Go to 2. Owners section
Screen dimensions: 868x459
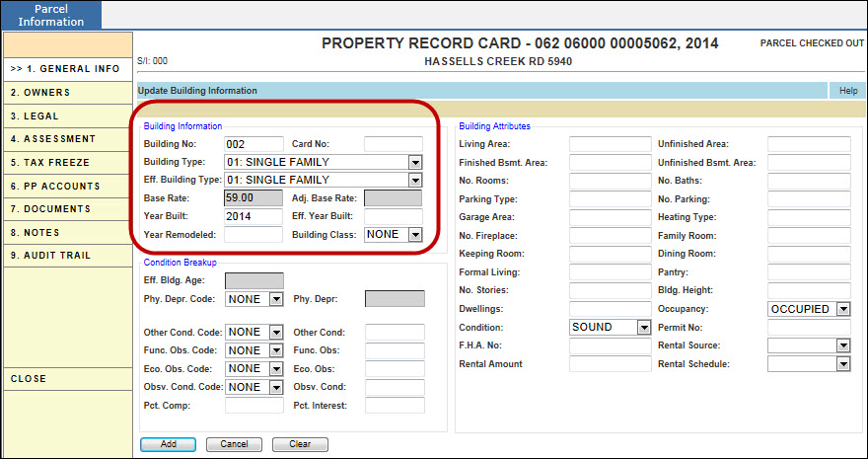click(x=67, y=93)
